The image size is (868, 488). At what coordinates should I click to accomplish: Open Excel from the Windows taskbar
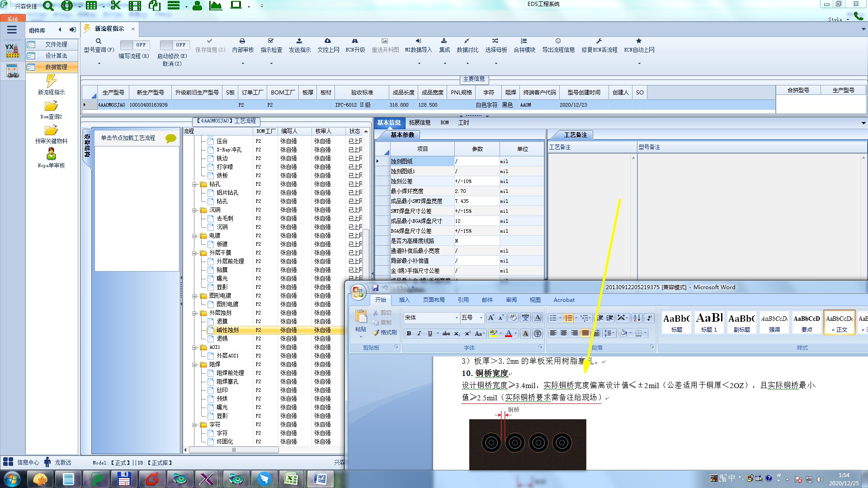291,479
